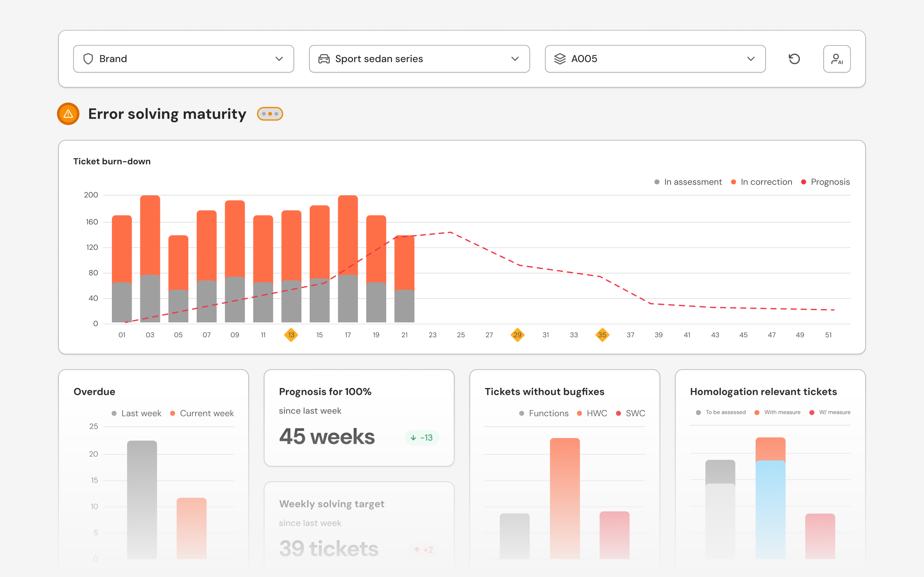Expand the Brand dropdown
924x577 pixels.
pos(279,59)
